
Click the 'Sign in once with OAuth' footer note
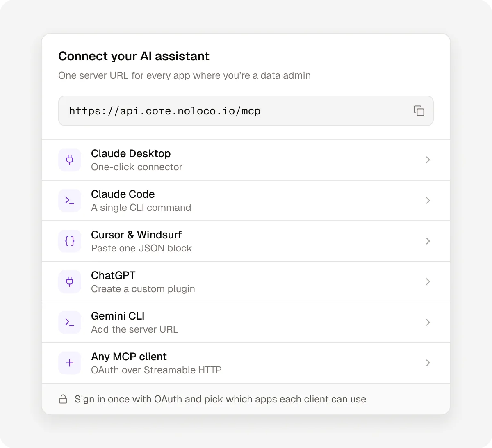click(220, 399)
